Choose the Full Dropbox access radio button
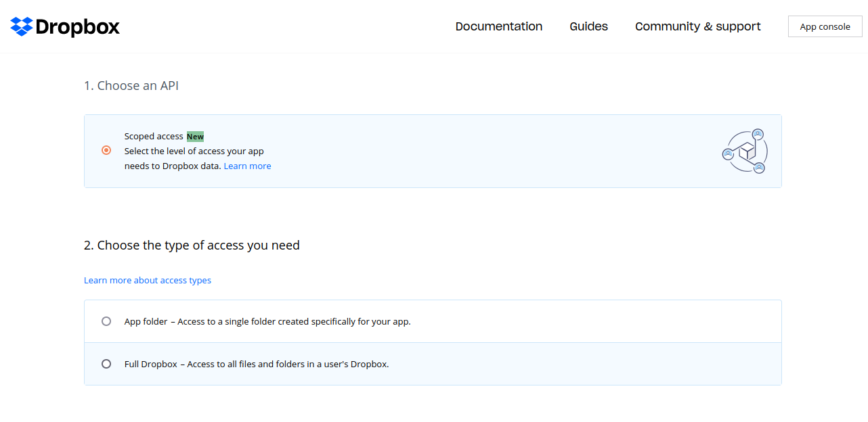Viewport: 868px width, 422px height. pyautogui.click(x=106, y=364)
